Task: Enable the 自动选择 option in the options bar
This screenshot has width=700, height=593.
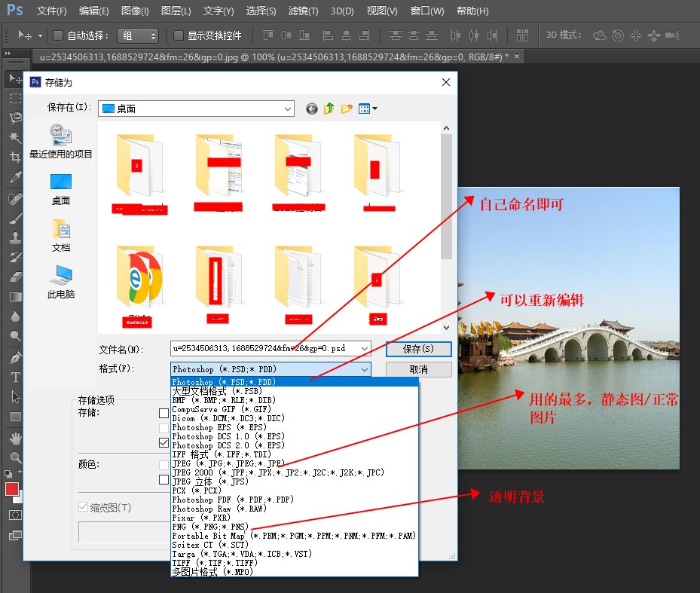Action: pyautogui.click(x=57, y=35)
